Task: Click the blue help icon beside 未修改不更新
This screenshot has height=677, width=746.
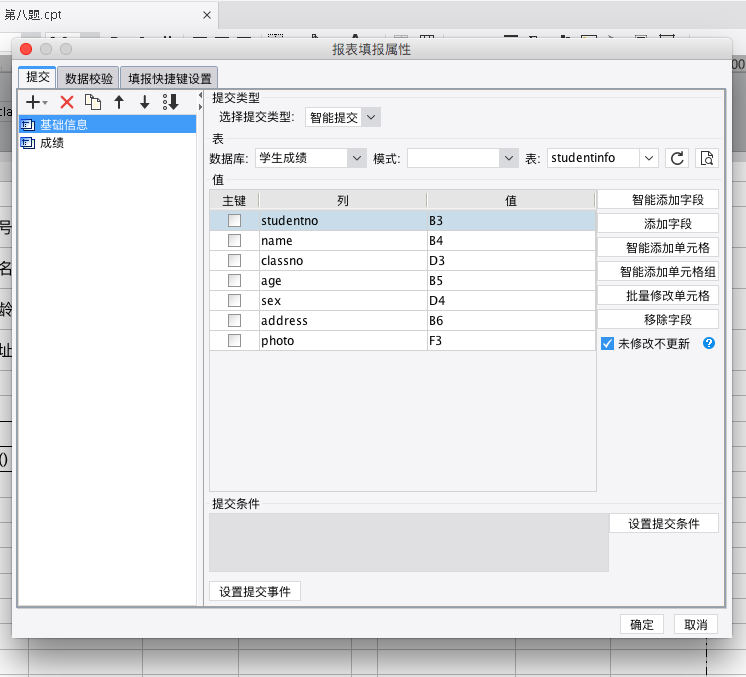Action: (709, 343)
